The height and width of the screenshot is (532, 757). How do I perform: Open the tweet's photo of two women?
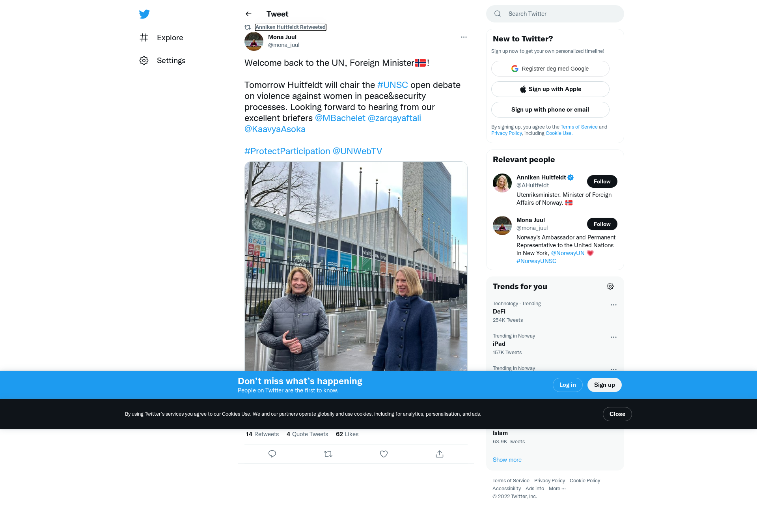356,266
